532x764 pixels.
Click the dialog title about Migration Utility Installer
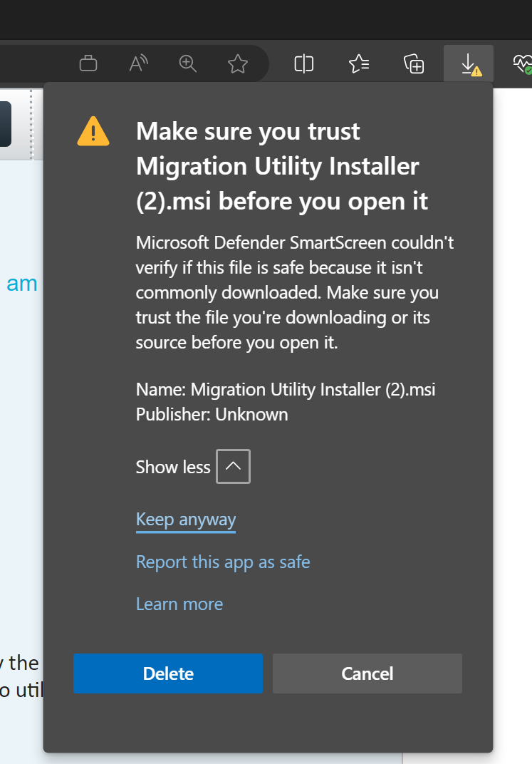tap(282, 166)
